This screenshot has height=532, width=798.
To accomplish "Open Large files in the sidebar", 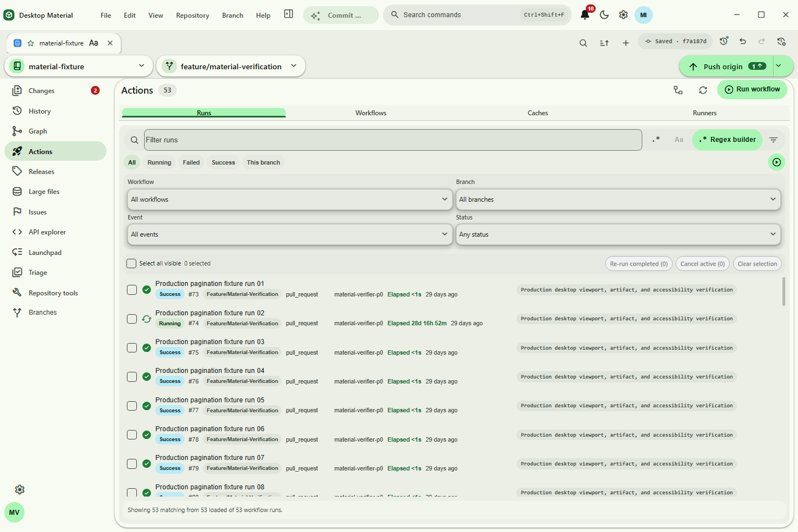I will point(55,191).
